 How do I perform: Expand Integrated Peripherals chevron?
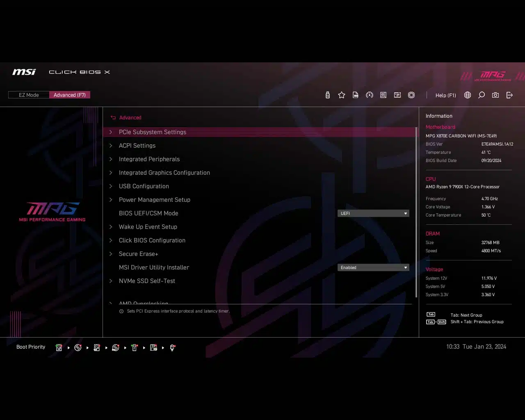point(111,159)
